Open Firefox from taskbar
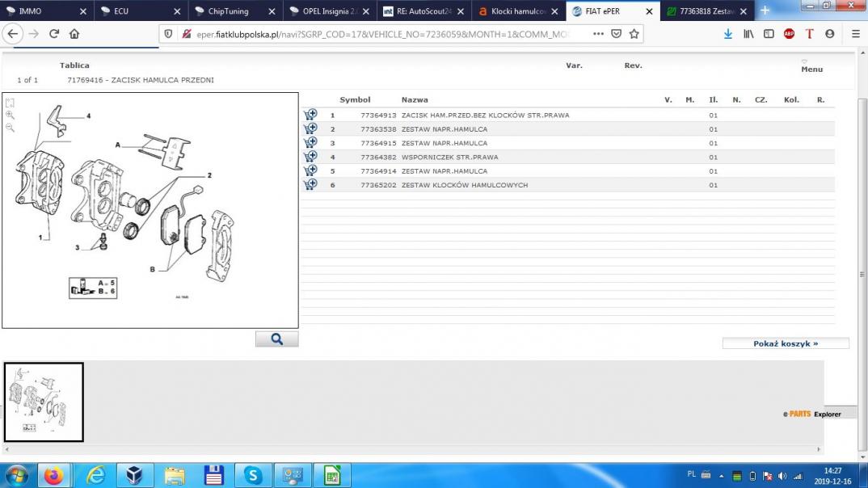This screenshot has height=488, width=868. [x=53, y=475]
